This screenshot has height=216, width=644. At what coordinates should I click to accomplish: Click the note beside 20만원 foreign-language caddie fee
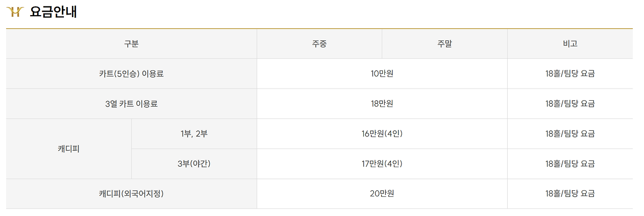570,194
